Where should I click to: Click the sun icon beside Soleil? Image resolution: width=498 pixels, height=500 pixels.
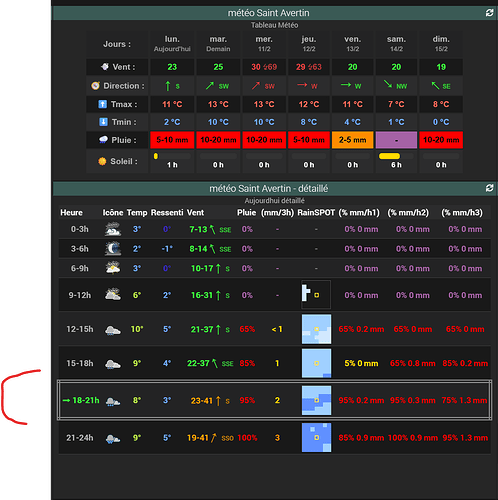pyautogui.click(x=102, y=161)
